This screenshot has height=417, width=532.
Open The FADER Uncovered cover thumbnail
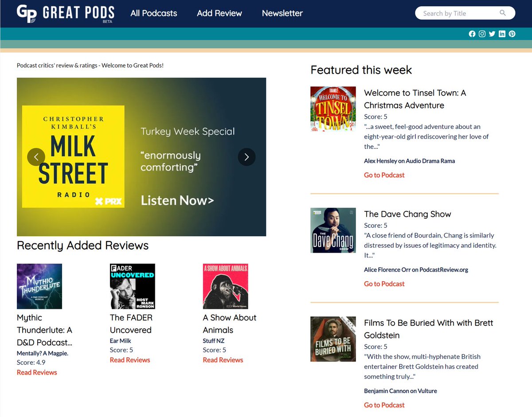point(133,286)
